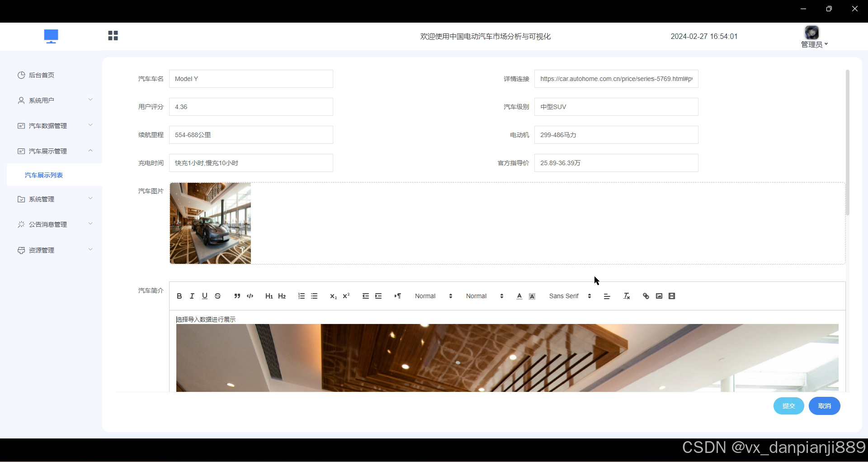Collapse the 汽车展示管理 sidebar menu
868x462 pixels.
(x=54, y=151)
